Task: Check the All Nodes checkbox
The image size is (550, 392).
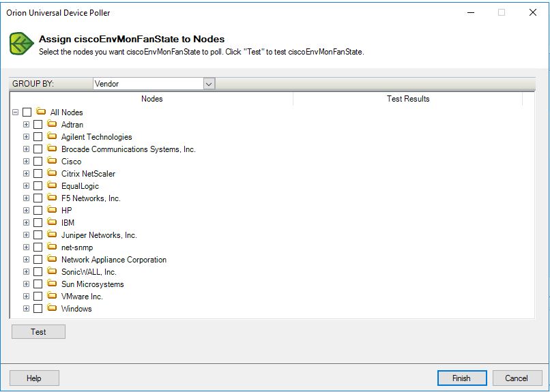Action: (x=27, y=112)
